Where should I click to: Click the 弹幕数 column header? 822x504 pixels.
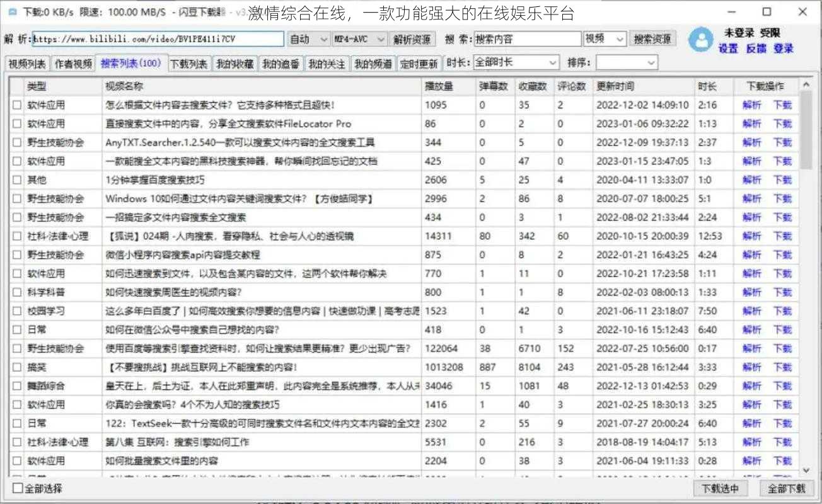click(x=495, y=86)
